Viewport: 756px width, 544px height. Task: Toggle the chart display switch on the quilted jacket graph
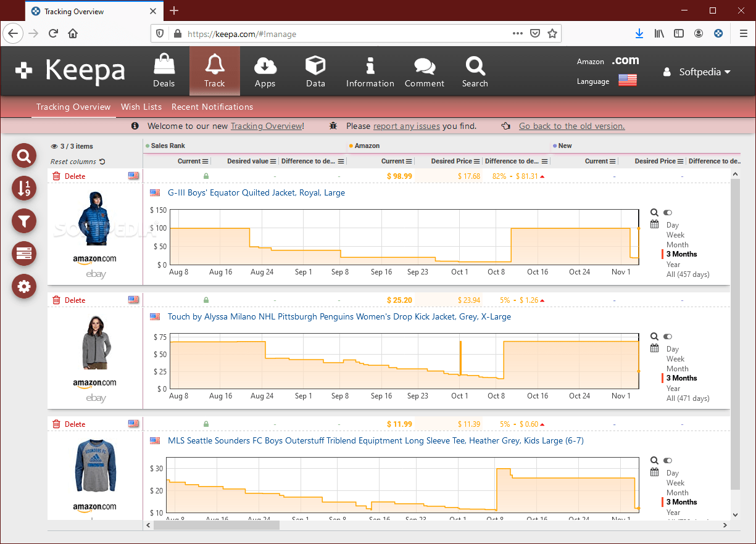pos(667,212)
